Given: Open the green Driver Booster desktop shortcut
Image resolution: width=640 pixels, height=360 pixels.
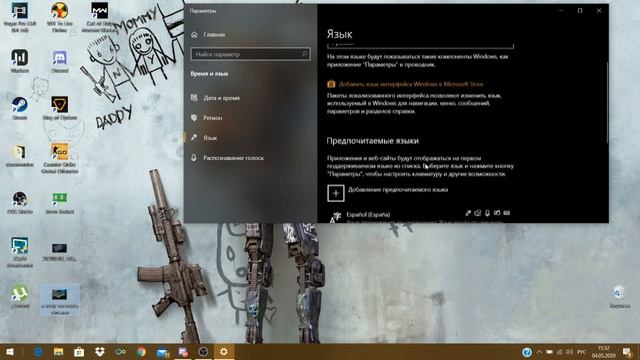Looking at the screenshot, I should pyautogui.click(x=60, y=202).
